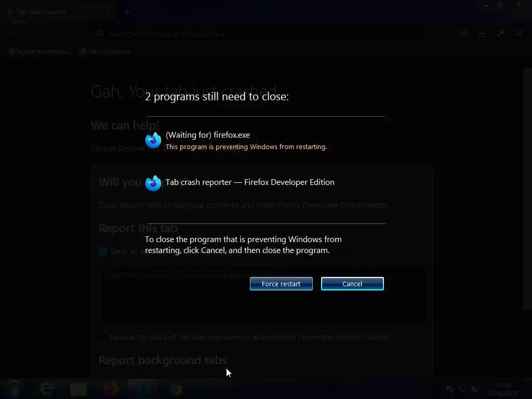The height and width of the screenshot is (399, 532).
Task: Click the Import bookmarks toolbar item
Action: pyautogui.click(x=40, y=51)
